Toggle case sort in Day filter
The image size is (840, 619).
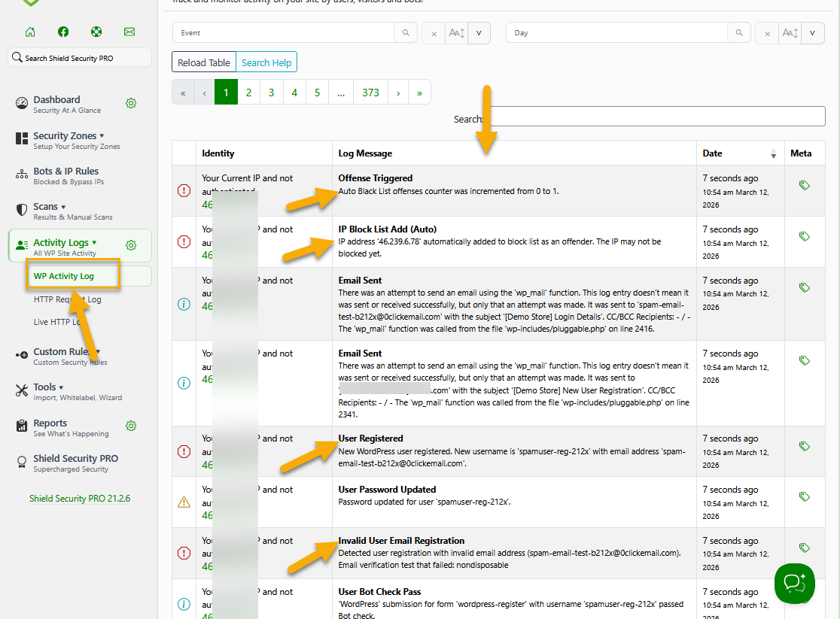790,33
